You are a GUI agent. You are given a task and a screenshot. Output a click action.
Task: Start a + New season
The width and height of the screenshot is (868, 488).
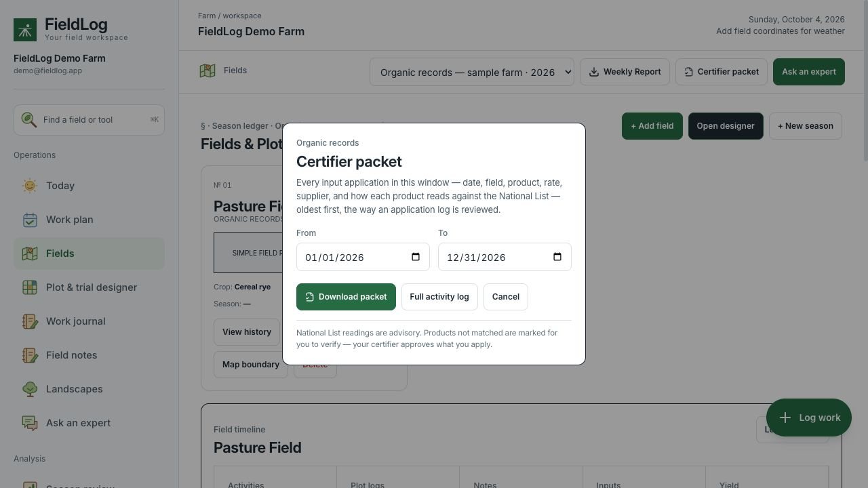[x=806, y=126]
